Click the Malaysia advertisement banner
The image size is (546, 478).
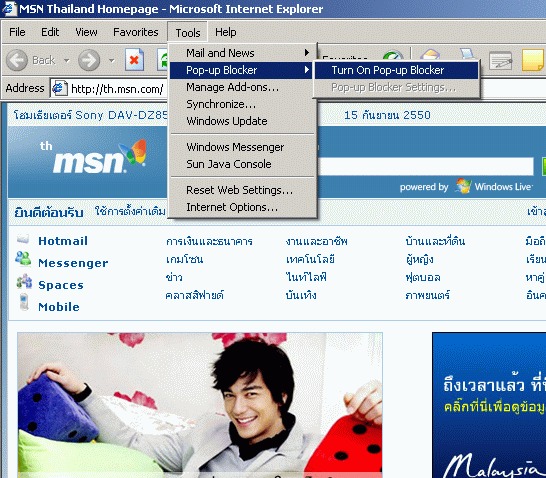(489, 405)
